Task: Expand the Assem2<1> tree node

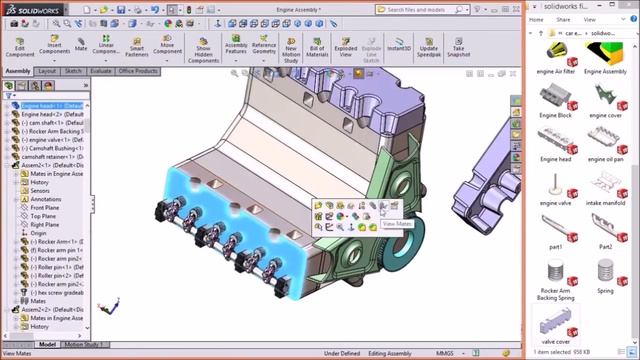Action: (7, 165)
